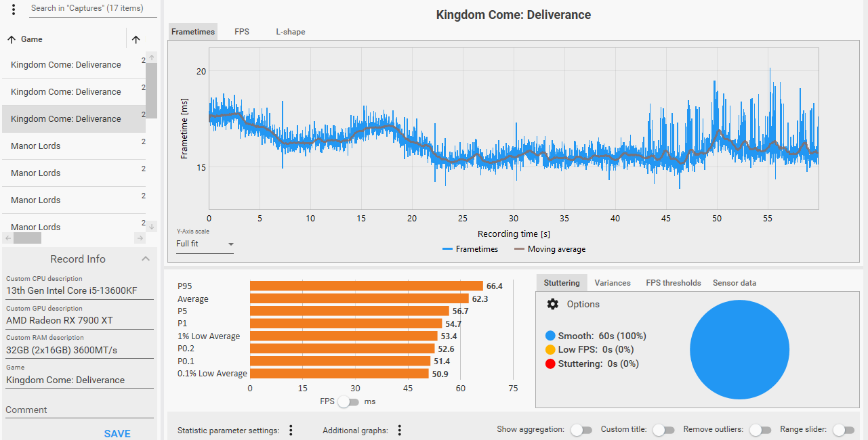Edit the Custom RAM description field
This screenshot has height=440, width=868.
pos(79,350)
